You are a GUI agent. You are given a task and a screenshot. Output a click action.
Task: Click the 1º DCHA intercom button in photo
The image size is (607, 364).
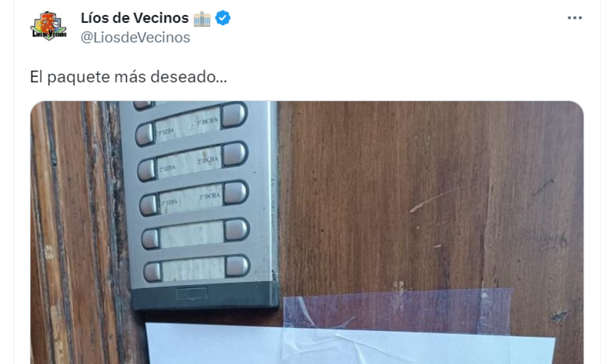pyautogui.click(x=236, y=193)
